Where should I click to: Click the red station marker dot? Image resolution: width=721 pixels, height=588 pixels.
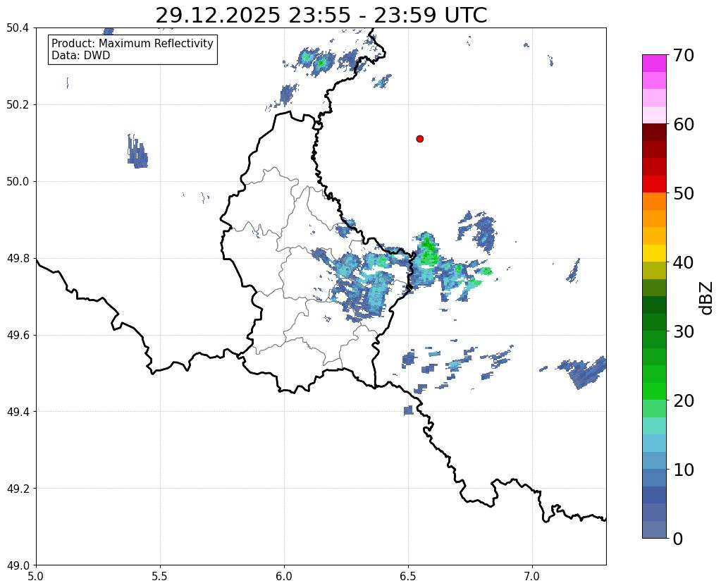click(x=419, y=139)
